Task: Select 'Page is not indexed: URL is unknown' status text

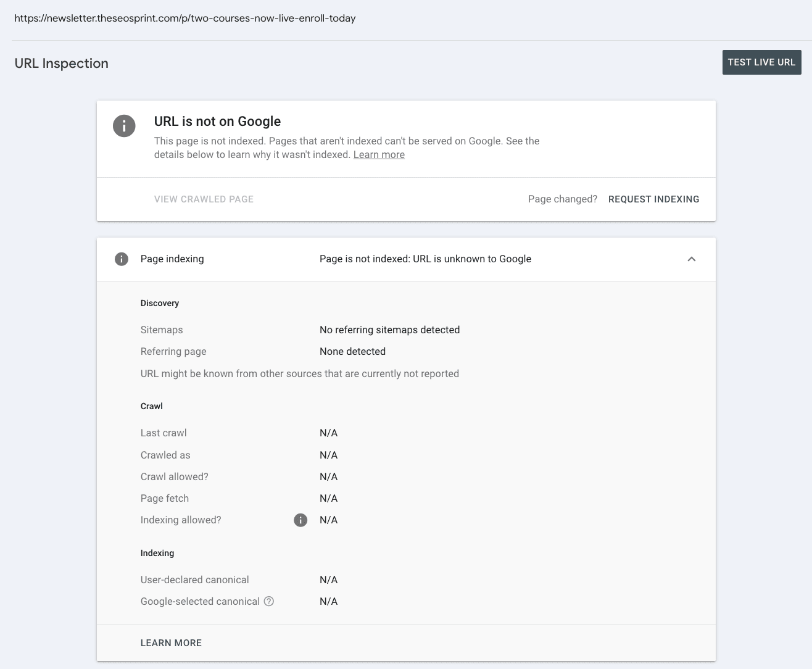Action: [425, 259]
